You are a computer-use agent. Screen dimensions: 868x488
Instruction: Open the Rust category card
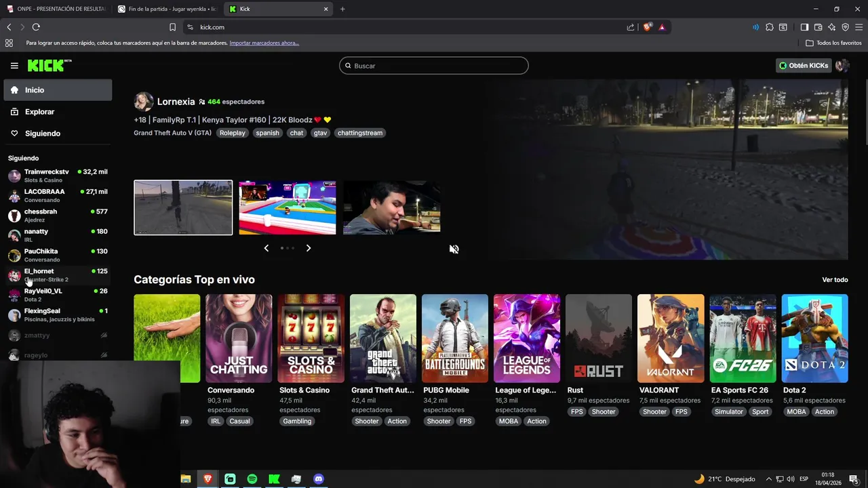(599, 338)
